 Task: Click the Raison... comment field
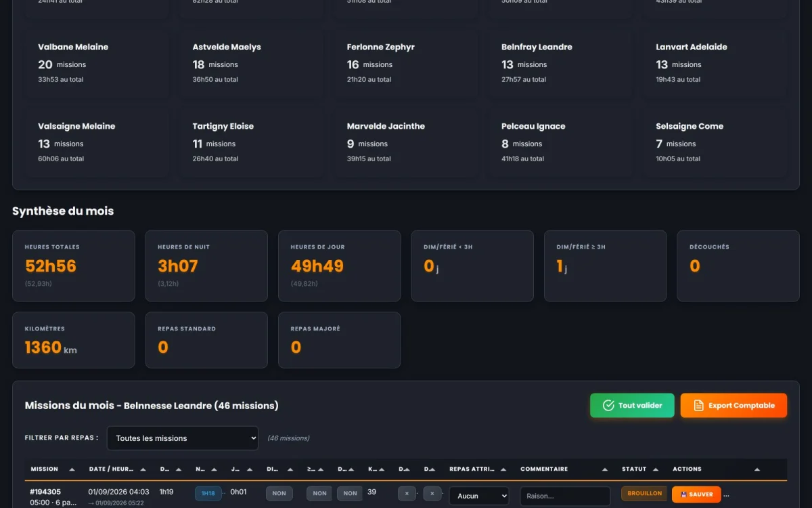565,496
